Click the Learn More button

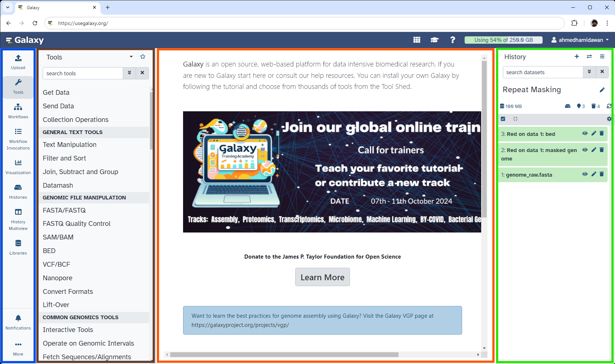click(322, 277)
